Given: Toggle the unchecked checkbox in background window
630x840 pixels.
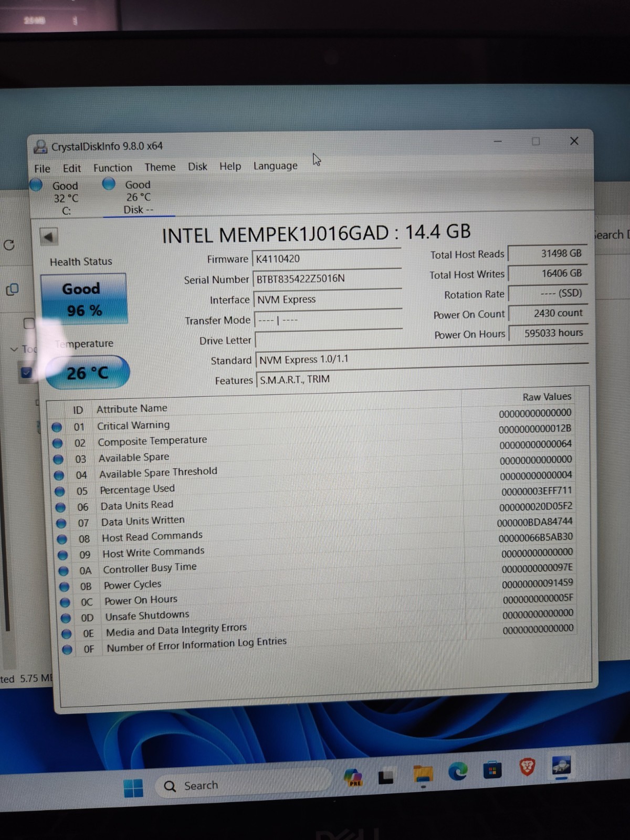Looking at the screenshot, I should click(28, 323).
